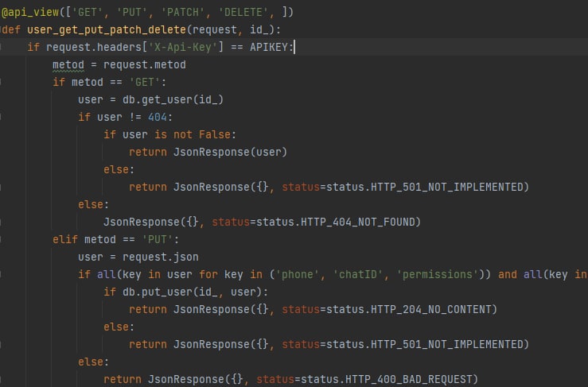
Task: Click the def keyword
Action: pos(11,29)
